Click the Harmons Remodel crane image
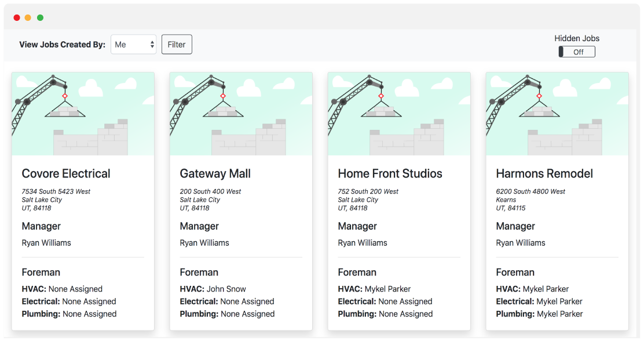Image resolution: width=644 pixels, height=345 pixels. (x=557, y=114)
